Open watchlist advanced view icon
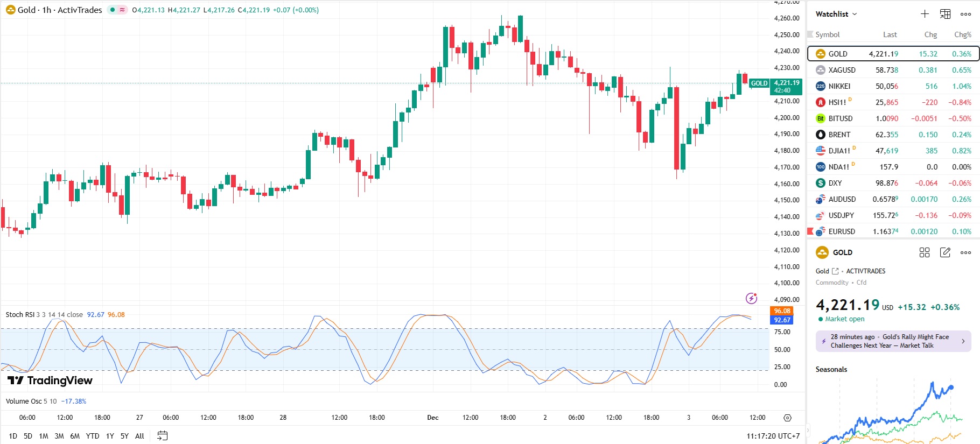Viewport: 980px width, 444px height. coord(945,14)
